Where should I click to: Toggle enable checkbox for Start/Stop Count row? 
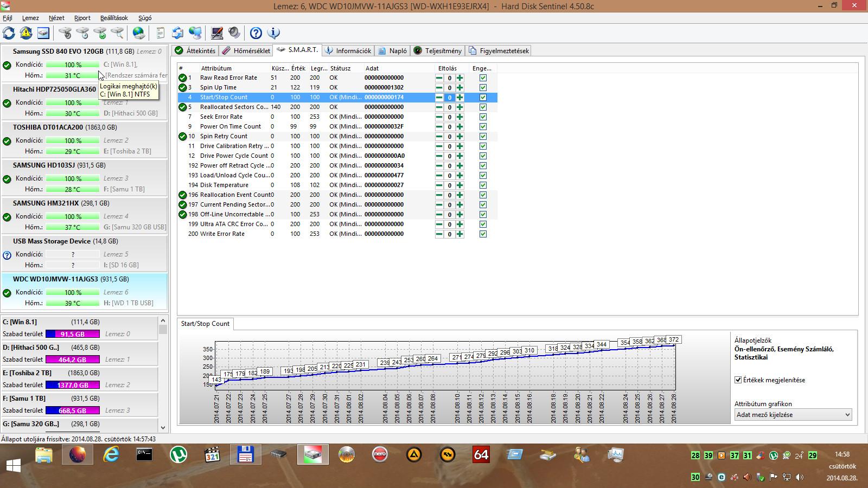point(483,97)
